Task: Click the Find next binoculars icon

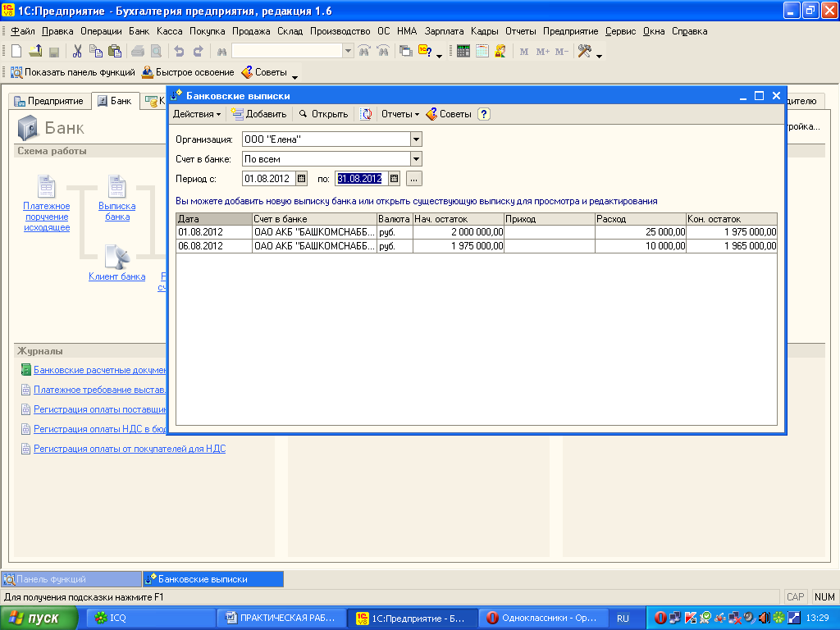Action: (x=364, y=52)
